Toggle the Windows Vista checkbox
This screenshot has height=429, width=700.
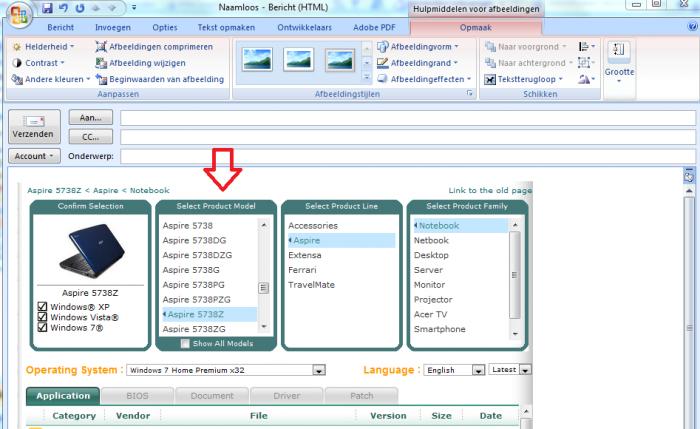(x=42, y=317)
